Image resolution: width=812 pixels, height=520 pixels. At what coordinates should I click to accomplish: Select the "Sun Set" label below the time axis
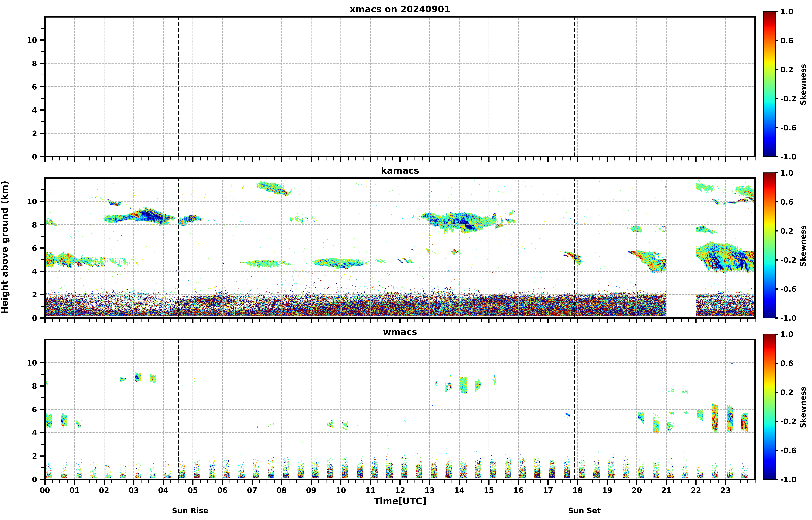584,511
